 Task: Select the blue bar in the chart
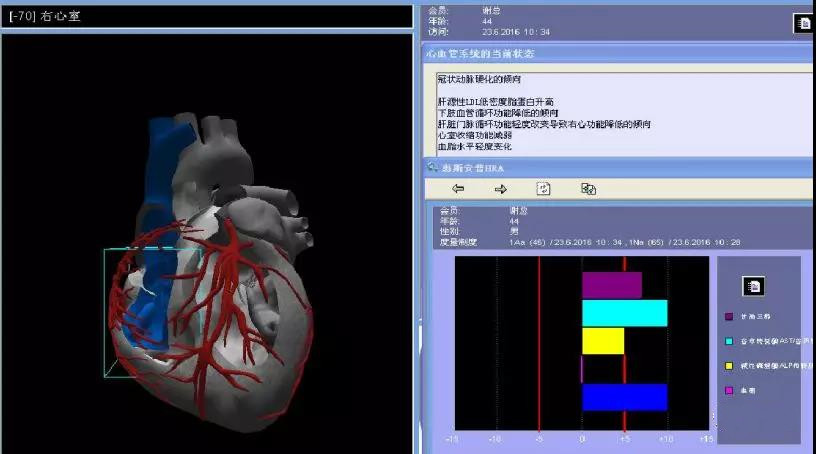(x=624, y=397)
